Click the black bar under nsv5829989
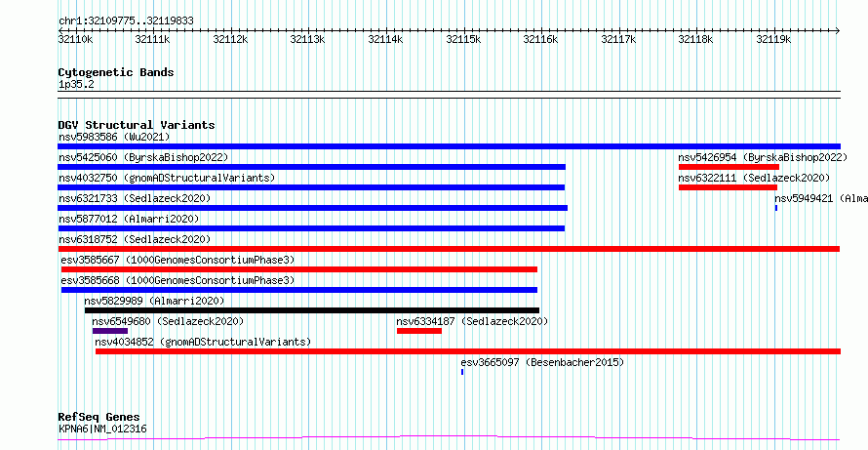868x450 pixels. click(x=312, y=310)
